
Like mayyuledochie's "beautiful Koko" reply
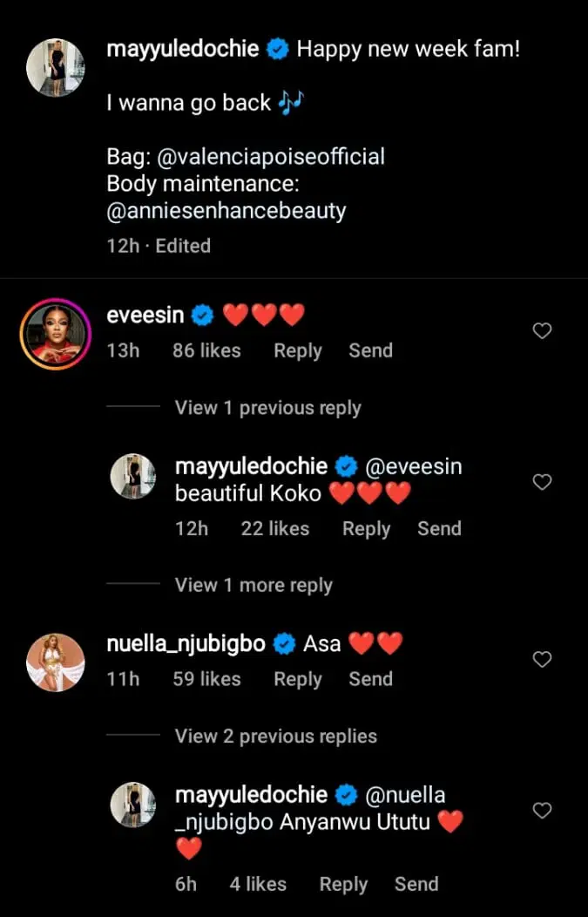542,482
